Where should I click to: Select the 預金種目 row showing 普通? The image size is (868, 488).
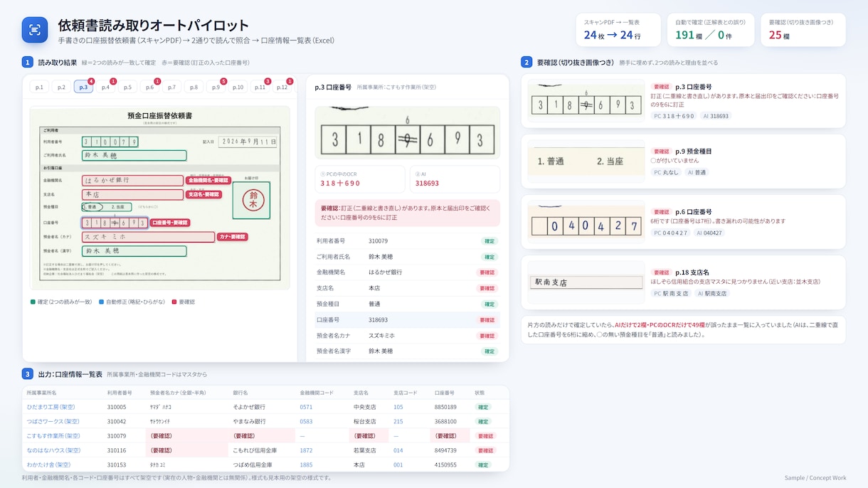pyautogui.click(x=407, y=304)
